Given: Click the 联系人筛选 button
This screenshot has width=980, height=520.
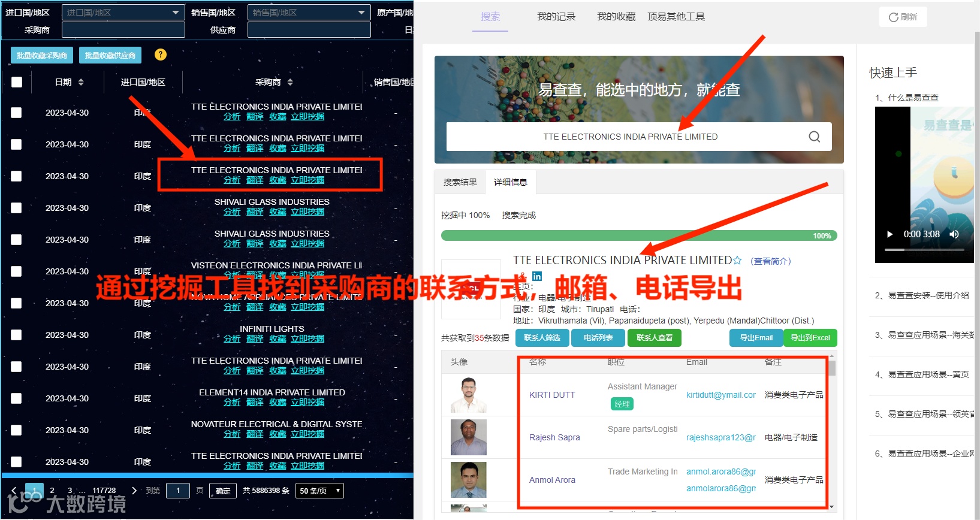Looking at the screenshot, I should pyautogui.click(x=542, y=338).
